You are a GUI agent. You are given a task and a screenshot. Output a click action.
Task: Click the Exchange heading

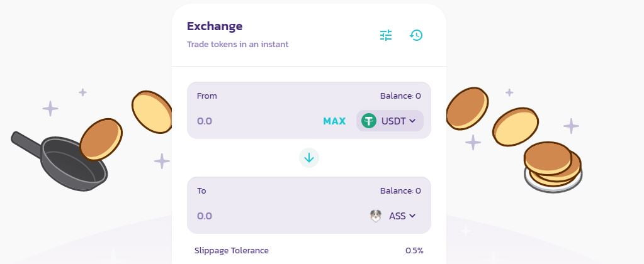(x=215, y=26)
